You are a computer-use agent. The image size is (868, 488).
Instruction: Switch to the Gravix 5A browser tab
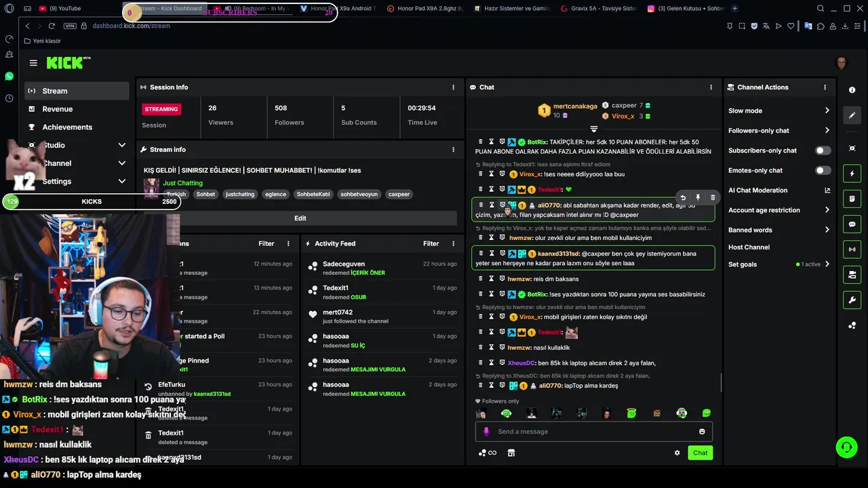[598, 9]
